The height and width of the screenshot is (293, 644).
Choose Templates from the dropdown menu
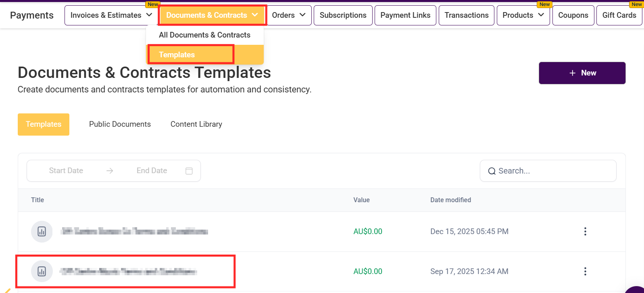(x=177, y=55)
